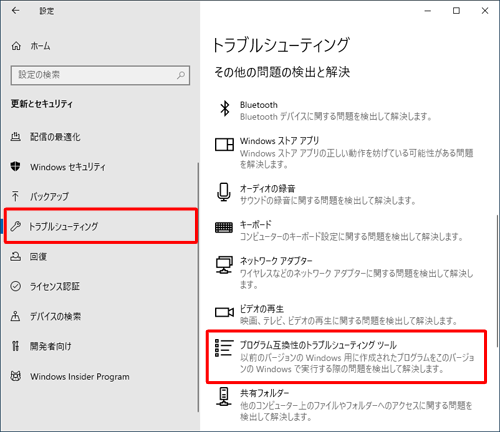Click the 設定 window title text
Image resolution: width=500 pixels, height=432 pixels.
[x=47, y=11]
